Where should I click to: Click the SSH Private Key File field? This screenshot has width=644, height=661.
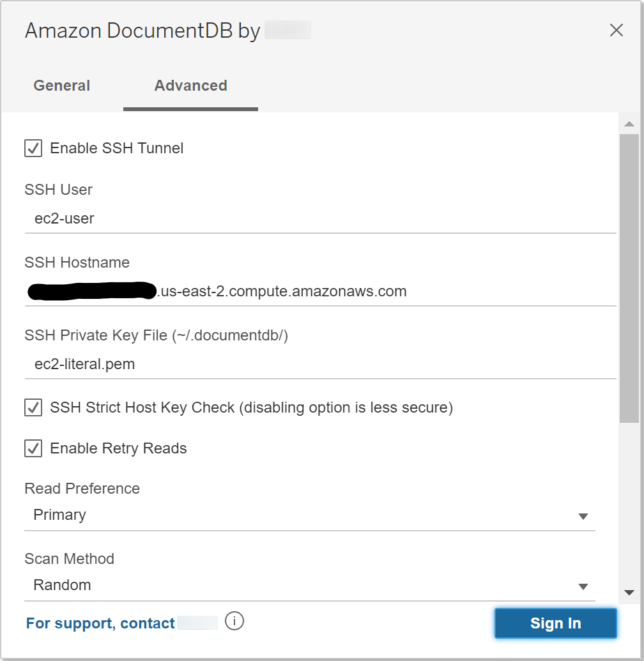point(319,365)
